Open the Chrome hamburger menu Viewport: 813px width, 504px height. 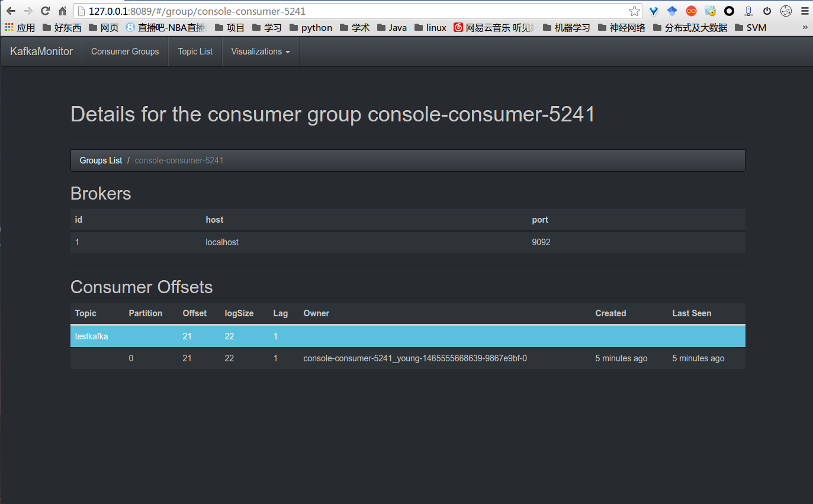coord(804,11)
